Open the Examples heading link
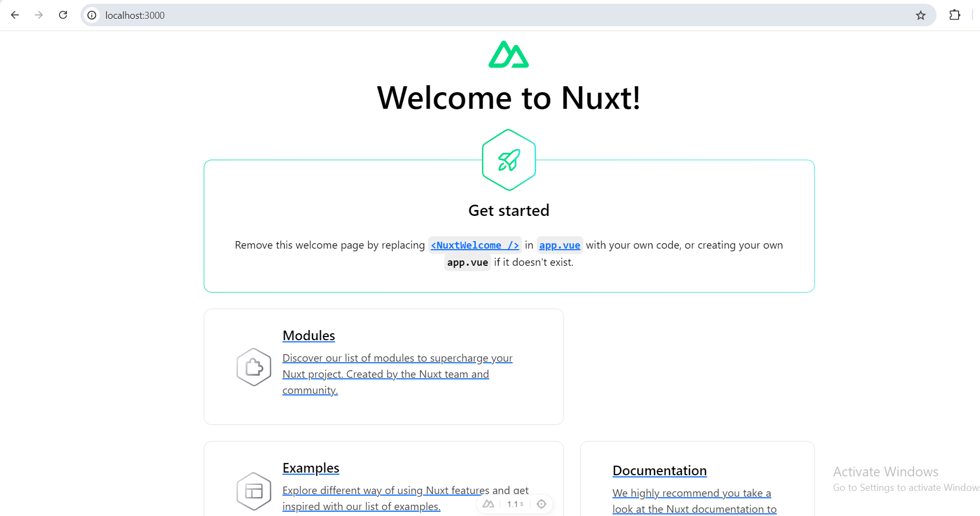Viewport: 980px width, 516px height. (x=310, y=468)
